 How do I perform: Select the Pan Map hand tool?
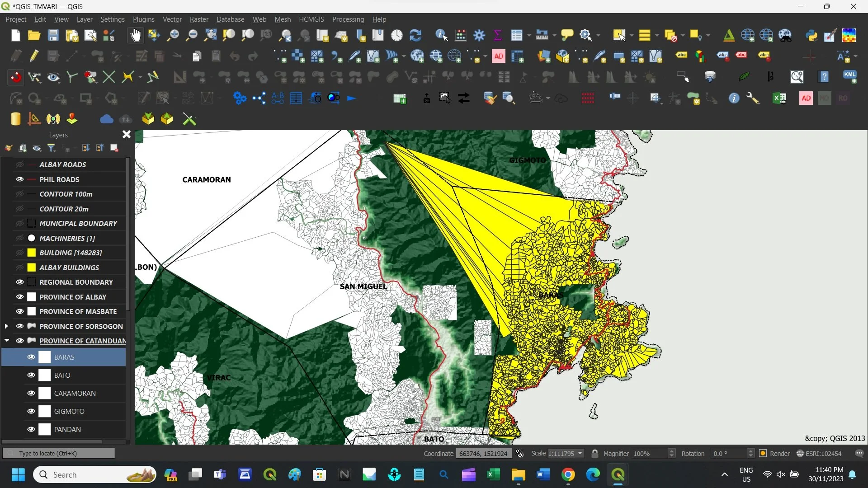pyautogui.click(x=135, y=35)
